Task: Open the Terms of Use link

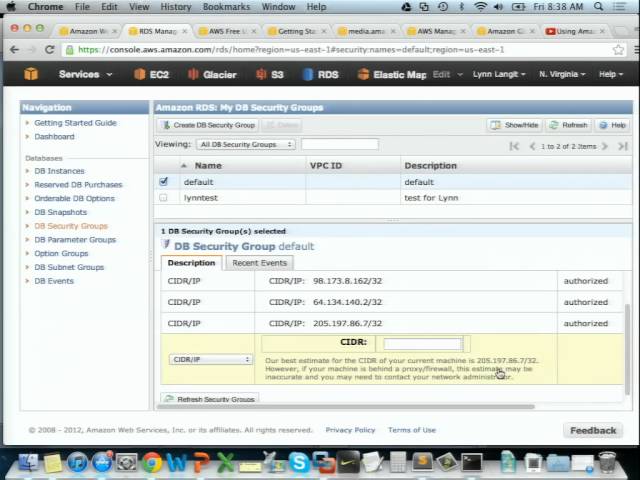Action: (x=412, y=430)
